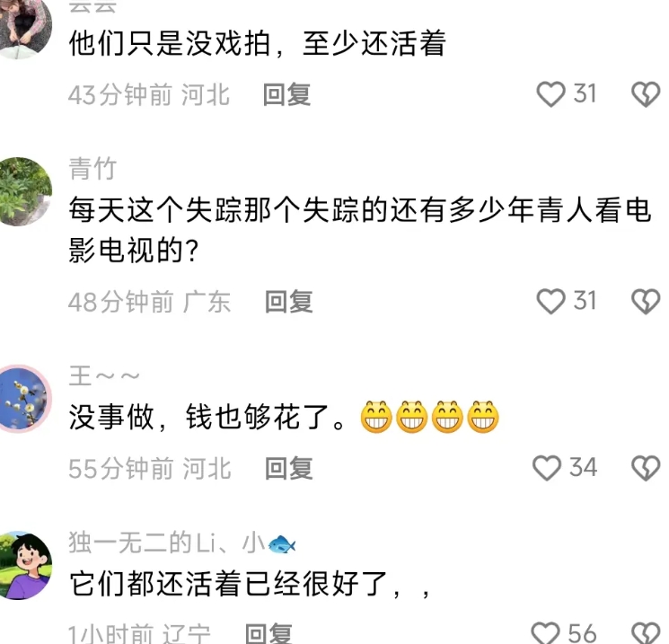Open username 独一无二的Li、小 profile
This screenshot has height=644, width=669.
(x=182, y=543)
